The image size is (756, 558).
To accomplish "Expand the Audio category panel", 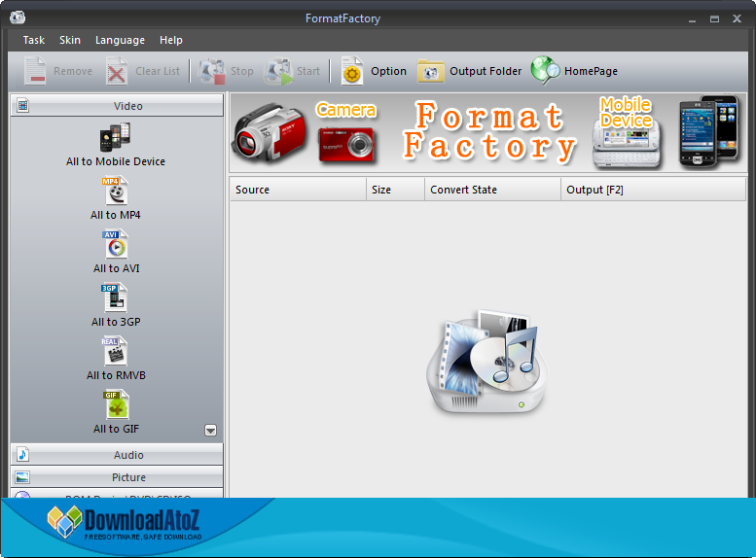I will pyautogui.click(x=117, y=455).
